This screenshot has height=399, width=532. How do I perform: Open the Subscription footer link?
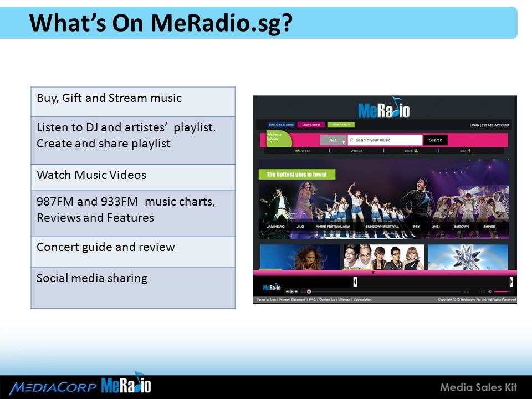(x=362, y=300)
